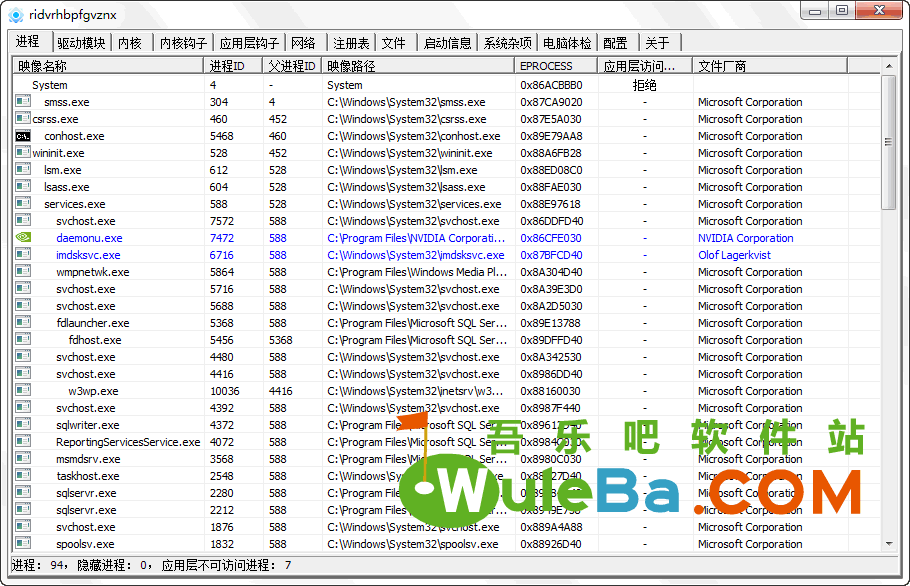The height and width of the screenshot is (586, 910).
Task: Click the spoolsv.exe row icon
Action: [23, 544]
